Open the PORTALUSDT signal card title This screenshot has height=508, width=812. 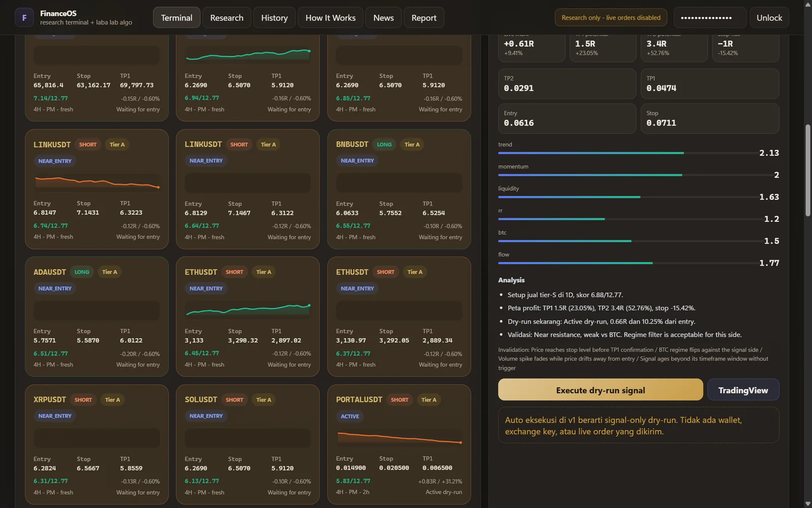point(359,400)
